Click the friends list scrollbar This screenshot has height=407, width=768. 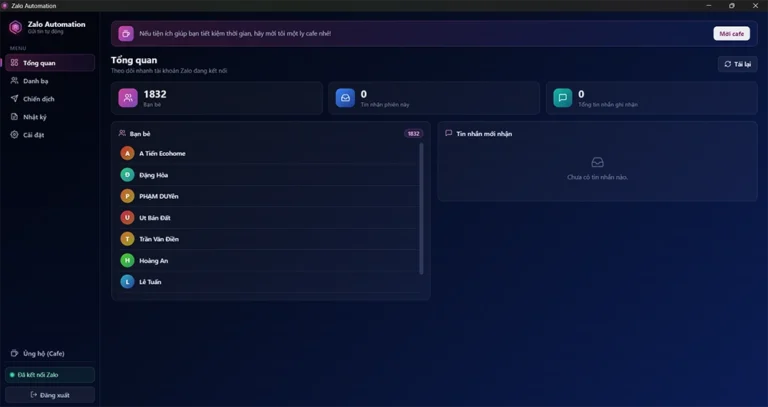(421, 209)
